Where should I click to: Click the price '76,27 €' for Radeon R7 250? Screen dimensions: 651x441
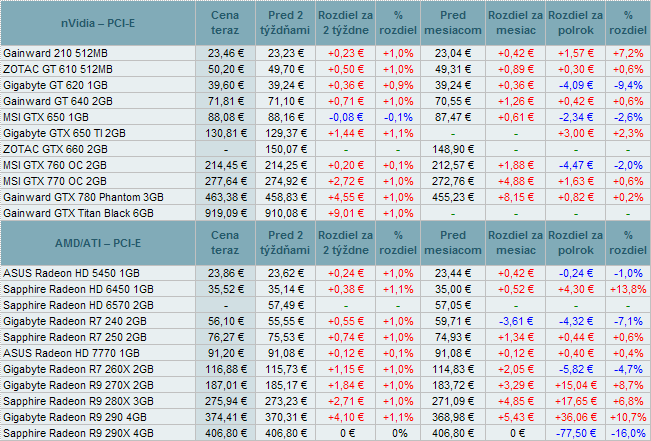[x=226, y=337]
